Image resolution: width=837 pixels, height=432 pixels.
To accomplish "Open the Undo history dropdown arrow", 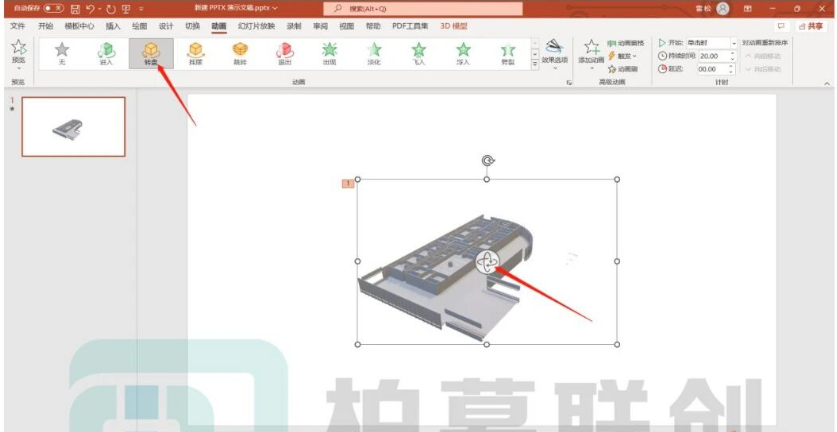I will point(100,9).
